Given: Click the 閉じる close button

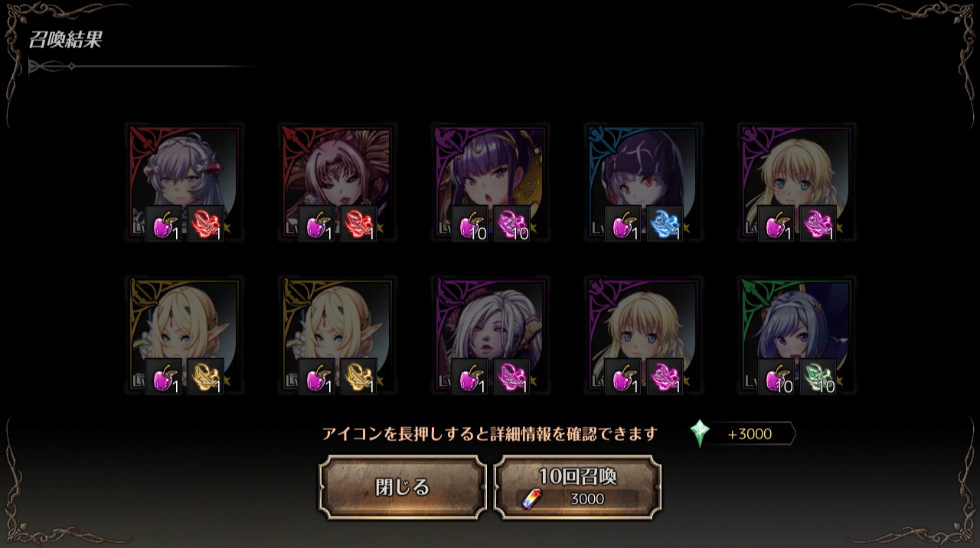Looking at the screenshot, I should click(403, 488).
